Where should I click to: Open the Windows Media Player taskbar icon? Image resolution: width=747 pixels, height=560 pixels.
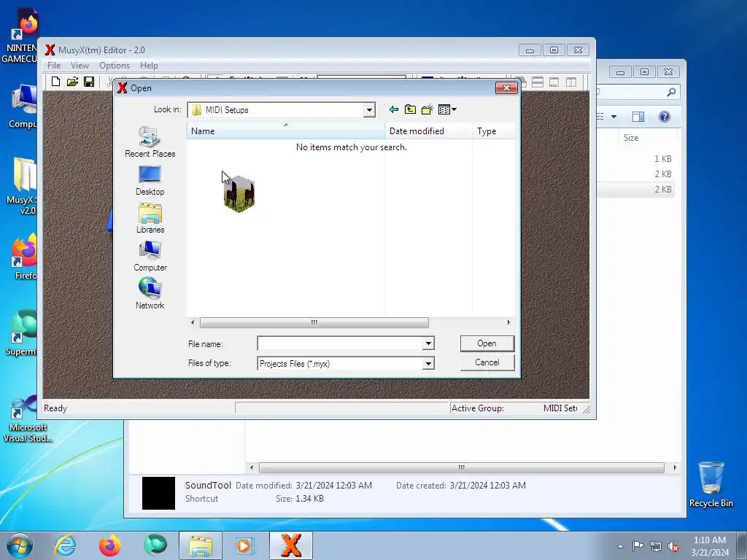pos(245,545)
